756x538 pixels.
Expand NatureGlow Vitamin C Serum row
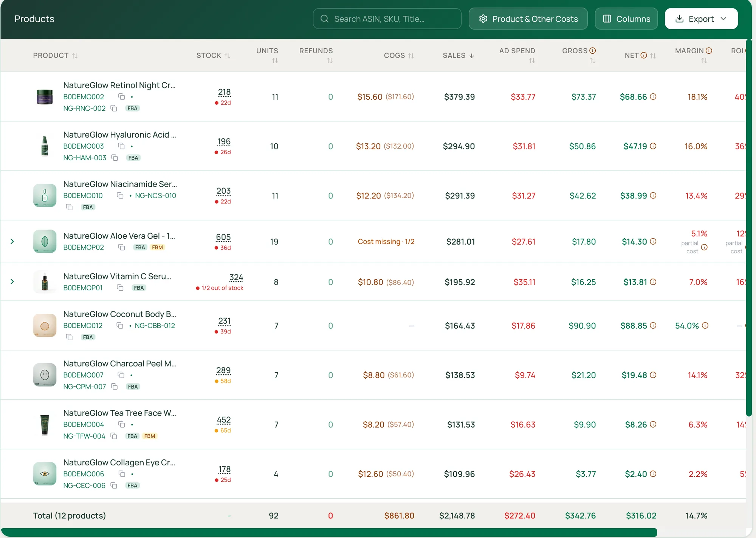tap(12, 282)
